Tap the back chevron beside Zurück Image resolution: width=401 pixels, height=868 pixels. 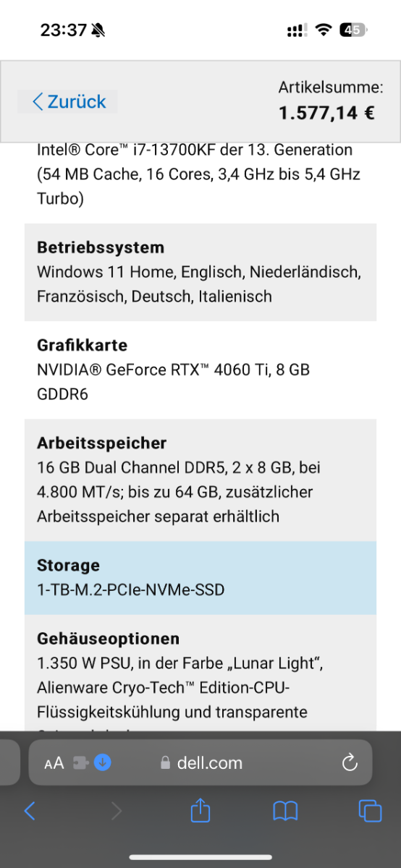[38, 102]
